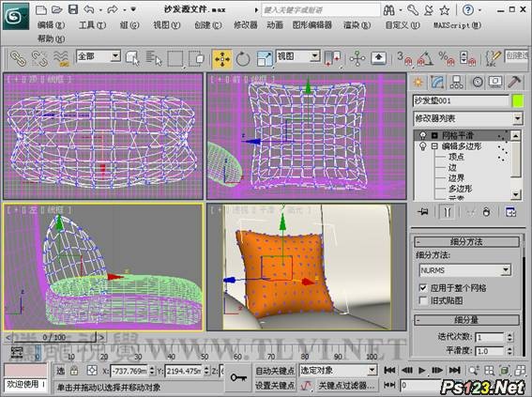Click the New Scene file icon
The image size is (532, 397).
click(41, 9)
